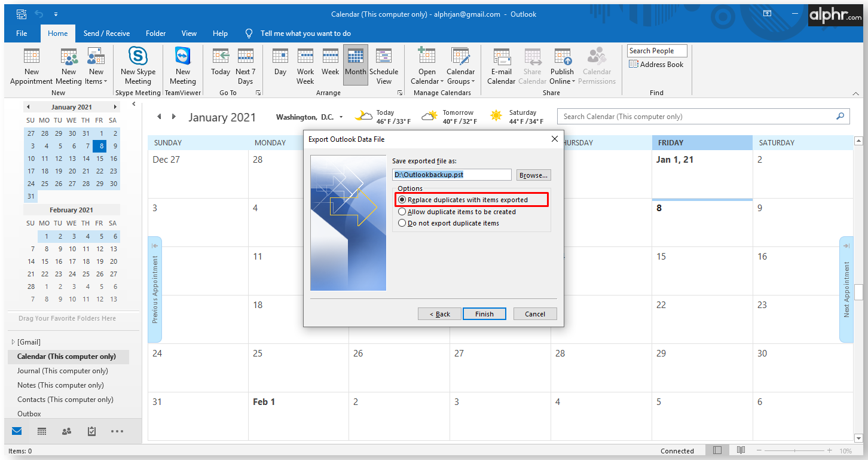Switch to People in the navigation bar
The image size is (868, 460).
pyautogui.click(x=67, y=431)
